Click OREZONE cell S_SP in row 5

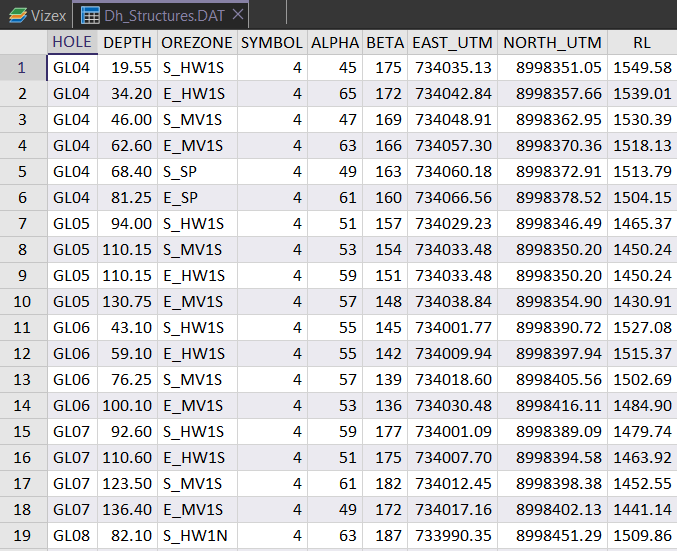197,172
